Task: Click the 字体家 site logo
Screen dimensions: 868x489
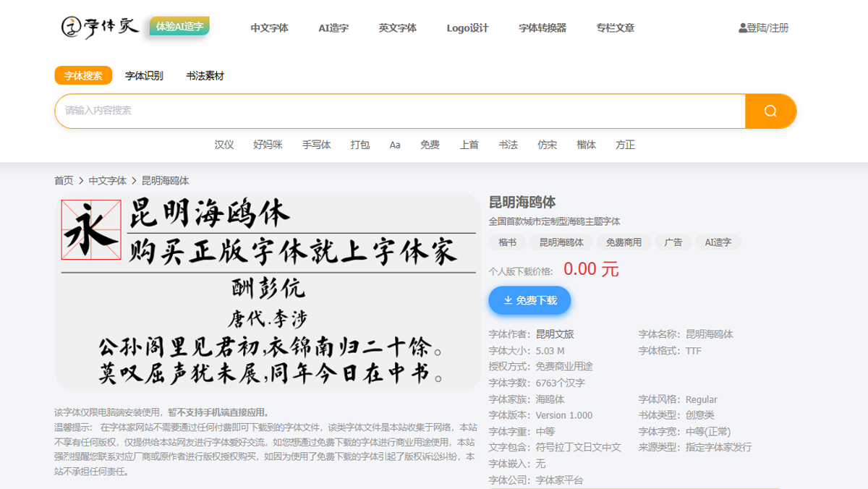Action: coord(100,27)
